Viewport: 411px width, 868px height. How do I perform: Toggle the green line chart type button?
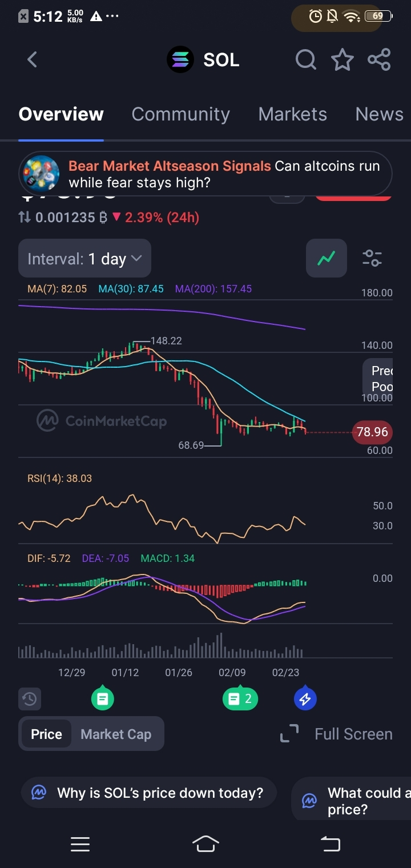tap(327, 258)
